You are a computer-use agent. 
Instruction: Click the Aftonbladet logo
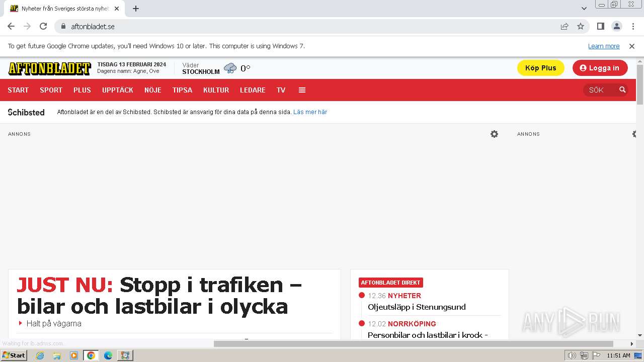pyautogui.click(x=49, y=68)
